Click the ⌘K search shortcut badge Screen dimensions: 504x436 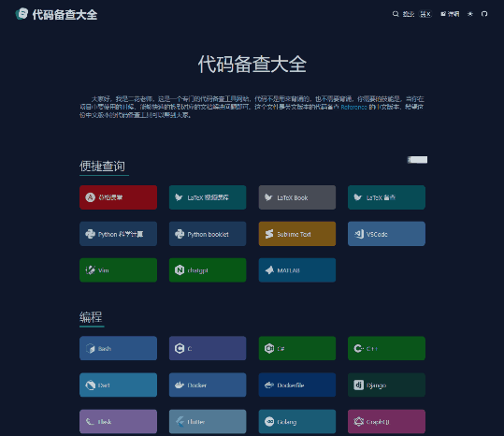425,14
